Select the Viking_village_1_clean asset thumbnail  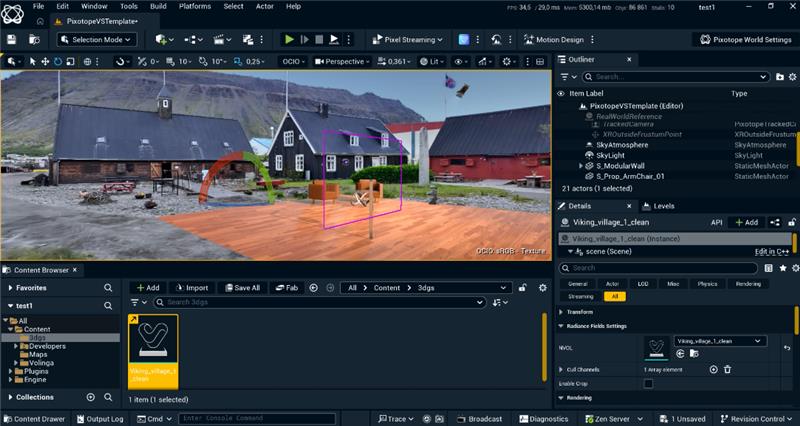[x=153, y=351]
